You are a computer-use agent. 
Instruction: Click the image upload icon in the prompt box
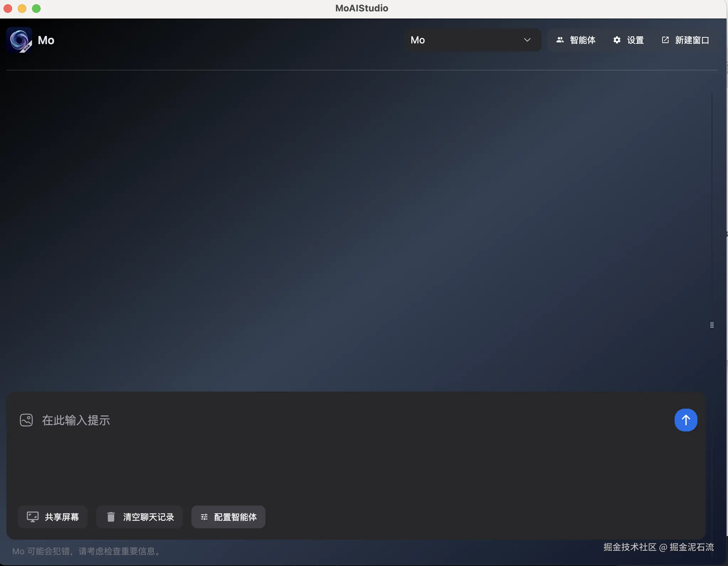[x=26, y=420]
